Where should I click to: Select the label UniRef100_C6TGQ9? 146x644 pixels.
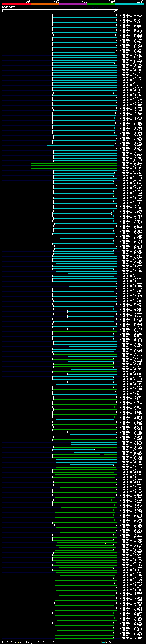[131, 50]
